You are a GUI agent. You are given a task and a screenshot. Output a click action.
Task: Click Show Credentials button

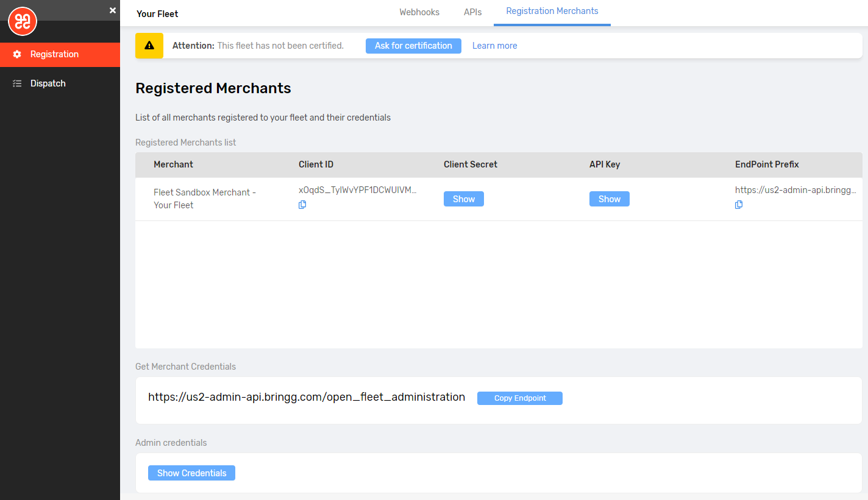tap(191, 473)
